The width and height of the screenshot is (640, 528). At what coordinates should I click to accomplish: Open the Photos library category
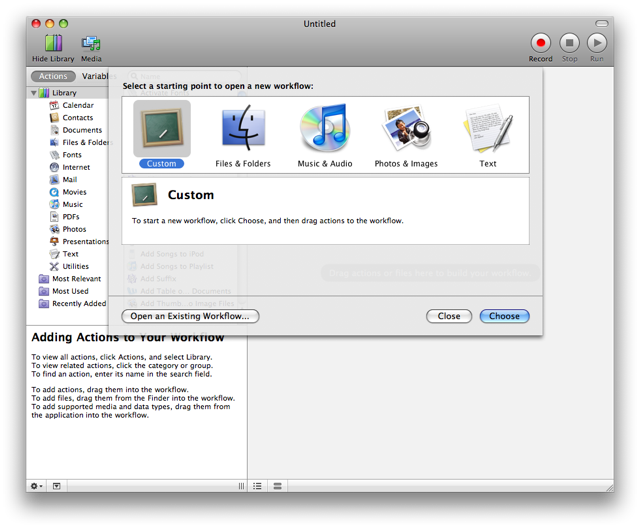click(x=74, y=229)
